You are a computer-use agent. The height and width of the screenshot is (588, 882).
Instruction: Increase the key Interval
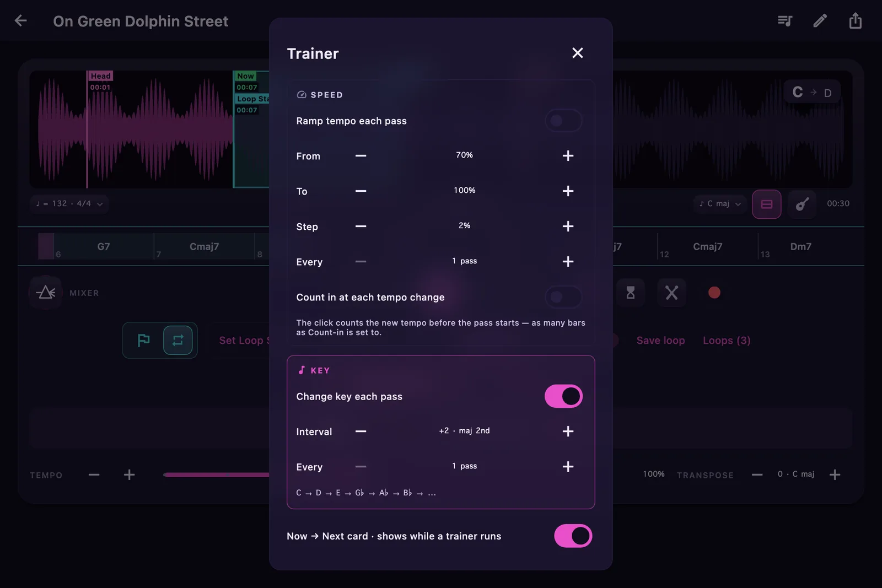[x=568, y=431]
